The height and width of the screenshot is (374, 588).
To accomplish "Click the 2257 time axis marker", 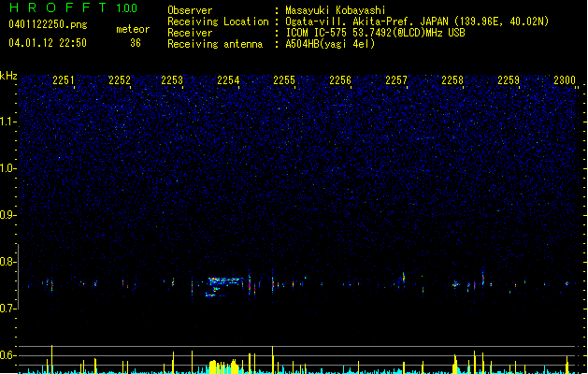I will pos(396,80).
